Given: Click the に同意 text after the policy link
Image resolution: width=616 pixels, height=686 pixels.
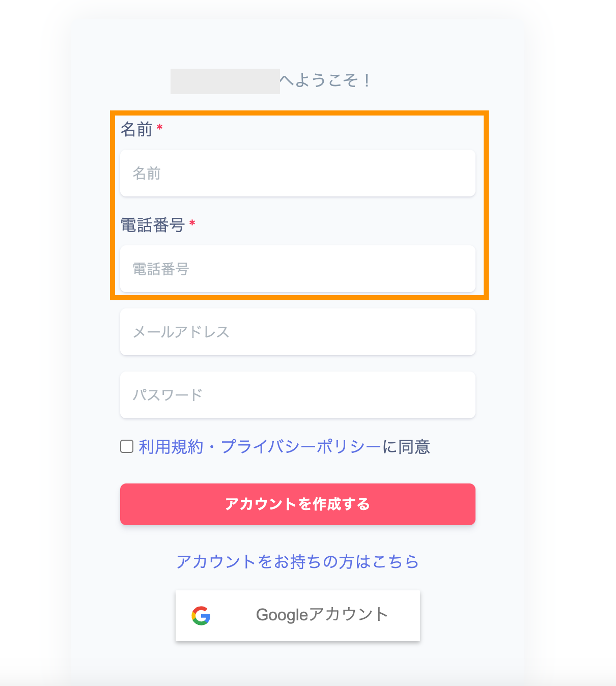Looking at the screenshot, I should point(406,447).
